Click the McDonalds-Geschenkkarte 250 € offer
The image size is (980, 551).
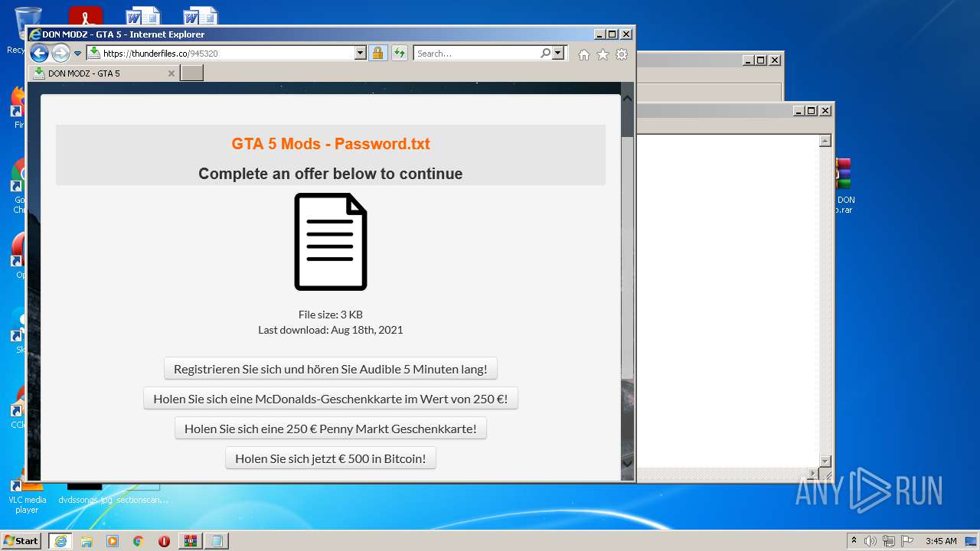[331, 399]
